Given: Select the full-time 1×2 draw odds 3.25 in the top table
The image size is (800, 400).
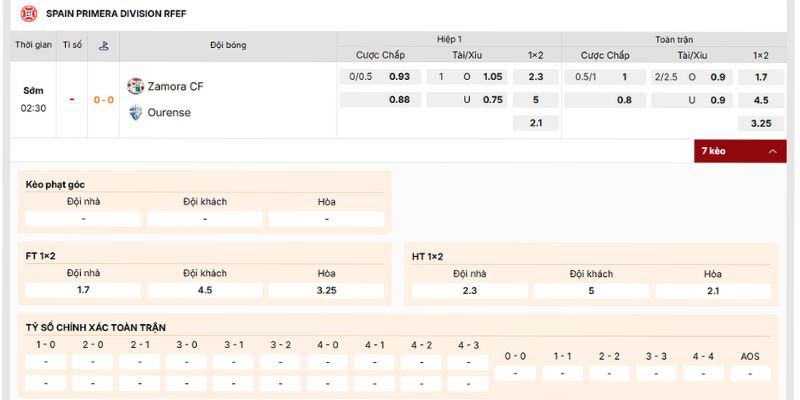Looking at the screenshot, I should coord(760,123).
